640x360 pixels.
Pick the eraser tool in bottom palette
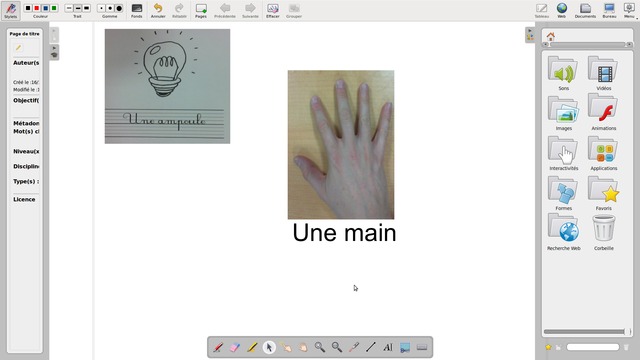point(235,347)
